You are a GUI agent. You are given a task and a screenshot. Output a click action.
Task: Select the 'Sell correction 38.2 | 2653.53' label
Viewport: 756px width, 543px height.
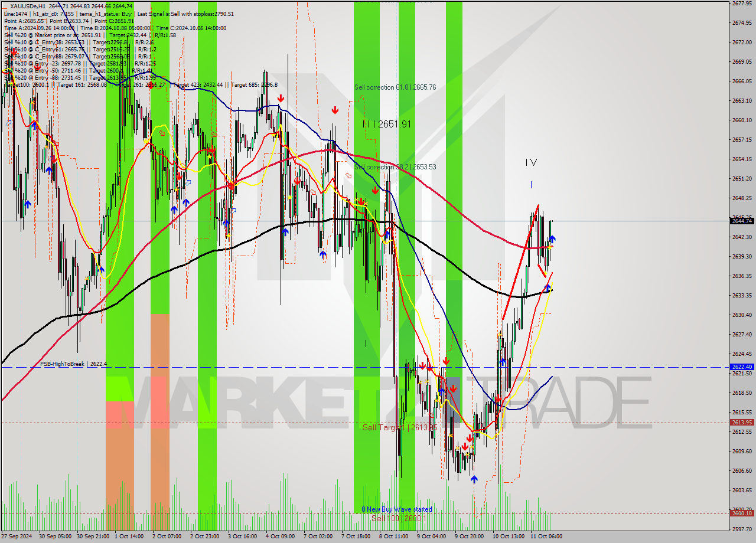pyautogui.click(x=395, y=167)
